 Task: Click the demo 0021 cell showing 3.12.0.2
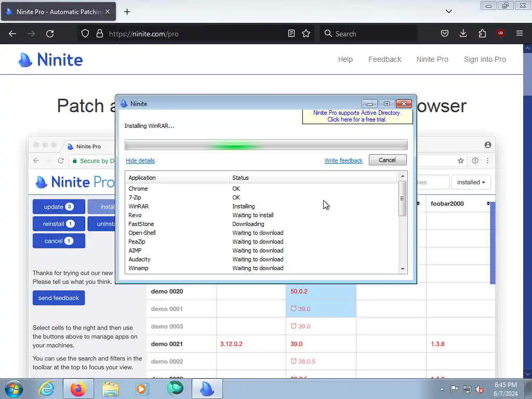coord(251,344)
